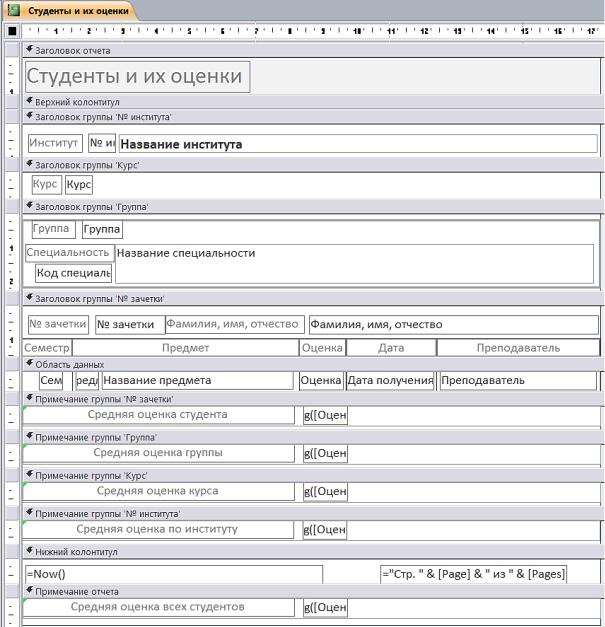The image size is (605, 627).
Task: Select the 'Заголовок группы № зачетки' section bar
Action: click(x=313, y=299)
